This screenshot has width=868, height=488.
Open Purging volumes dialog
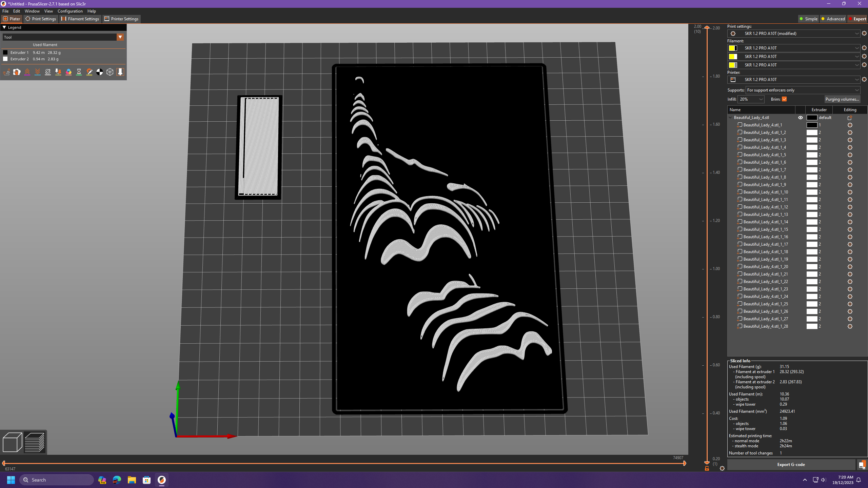pyautogui.click(x=842, y=99)
